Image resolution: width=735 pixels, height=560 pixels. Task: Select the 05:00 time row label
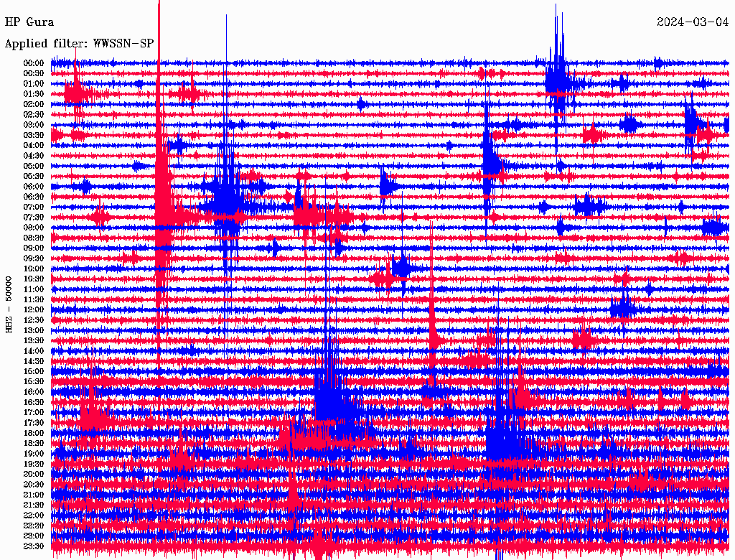(33, 166)
